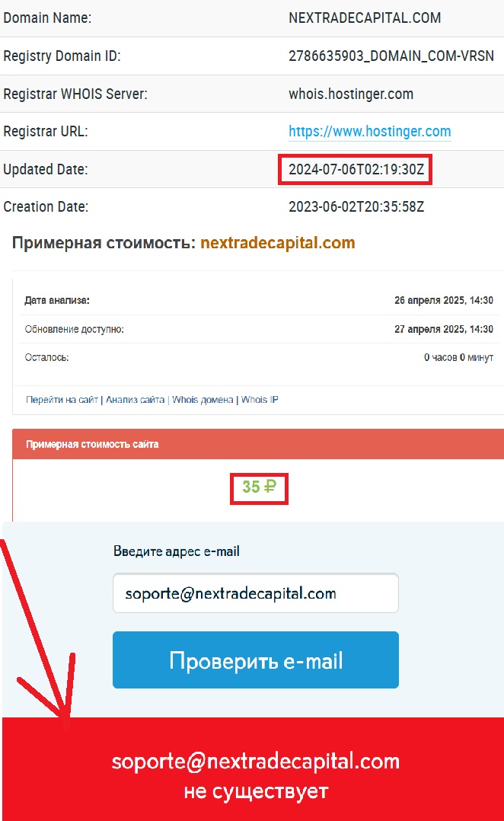Select the whois.hostinger.com server value
Screen dimensions: 504x821
point(351,94)
